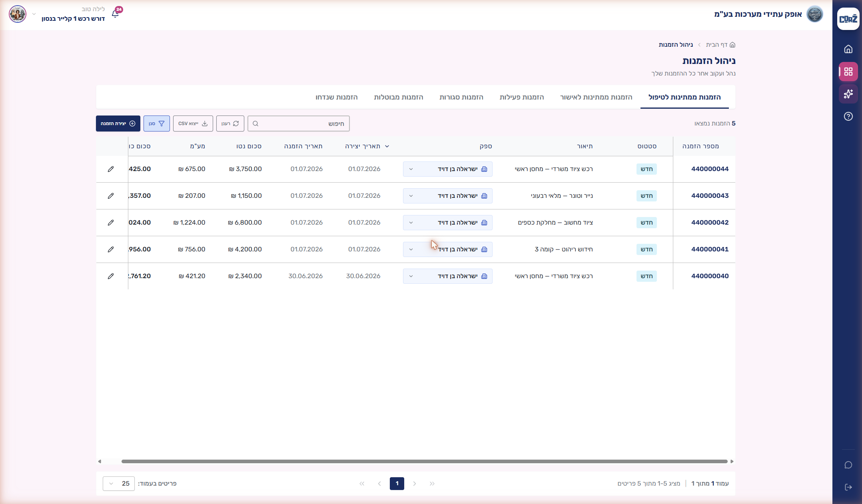Edit order 440000040 with pencil icon
This screenshot has width=862, height=504.
point(111,276)
